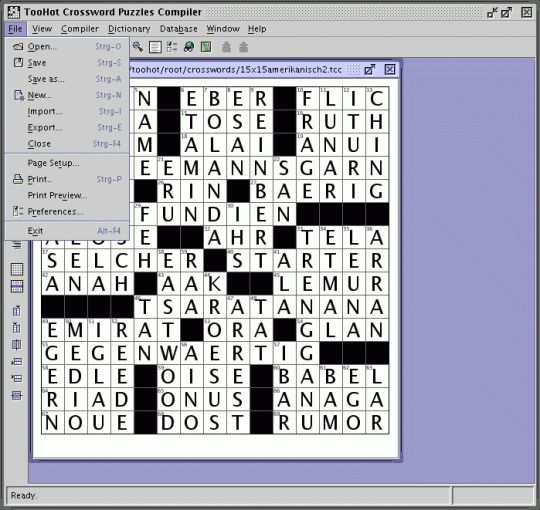Click the Open folder icon in File menu
Viewport: 540px width, 510px height.
[x=18, y=46]
